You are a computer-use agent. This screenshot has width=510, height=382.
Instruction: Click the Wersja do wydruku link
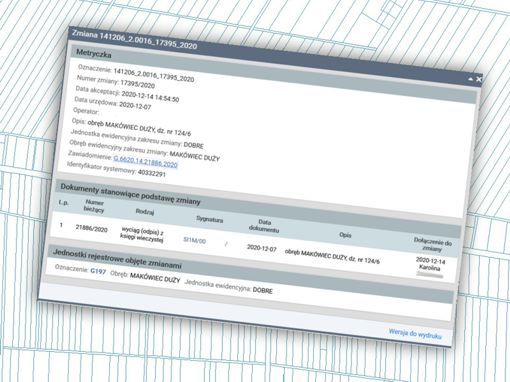tap(415, 333)
